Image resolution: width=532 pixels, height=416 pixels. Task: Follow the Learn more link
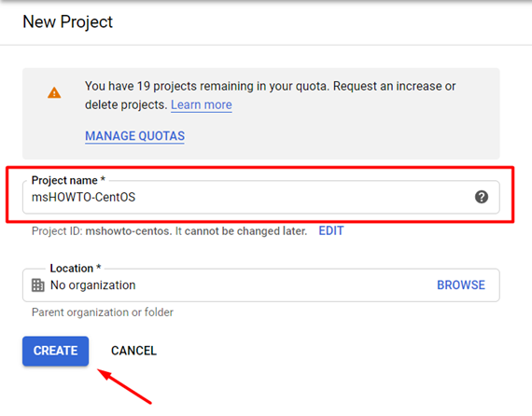point(202,104)
